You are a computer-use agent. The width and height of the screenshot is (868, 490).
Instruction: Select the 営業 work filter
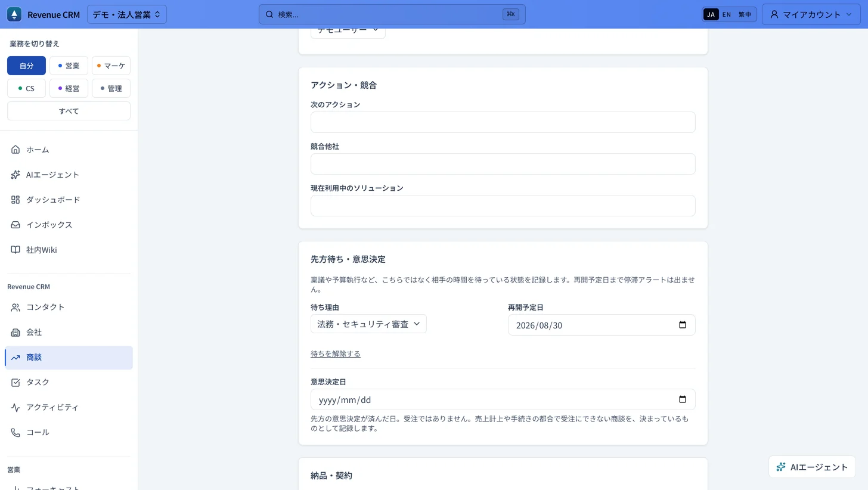(69, 66)
